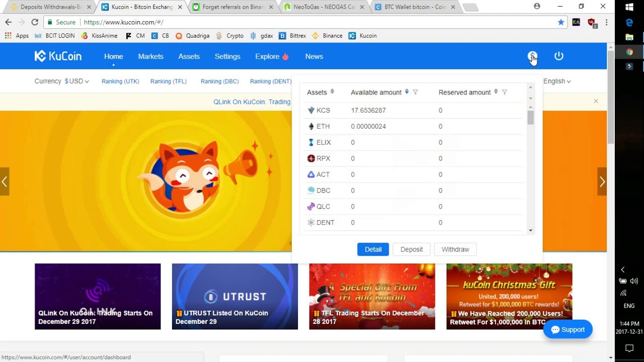
Task: Filter Available amount column with funnel icon
Action: [415, 92]
